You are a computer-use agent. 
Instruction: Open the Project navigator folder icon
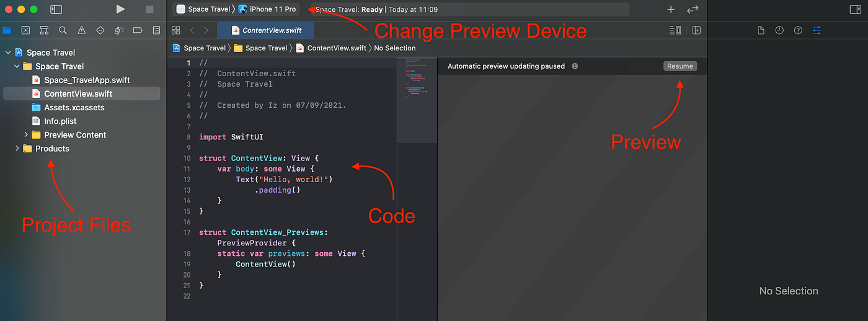tap(7, 30)
